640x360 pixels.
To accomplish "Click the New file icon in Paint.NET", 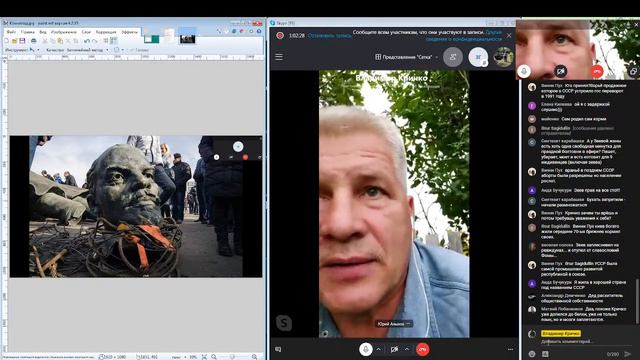I will pyautogui.click(x=7, y=41).
